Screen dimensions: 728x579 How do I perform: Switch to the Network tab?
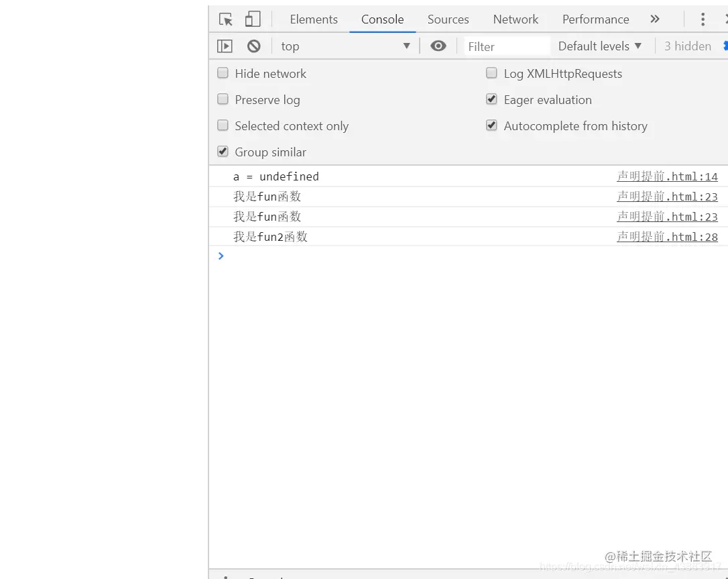(x=515, y=19)
